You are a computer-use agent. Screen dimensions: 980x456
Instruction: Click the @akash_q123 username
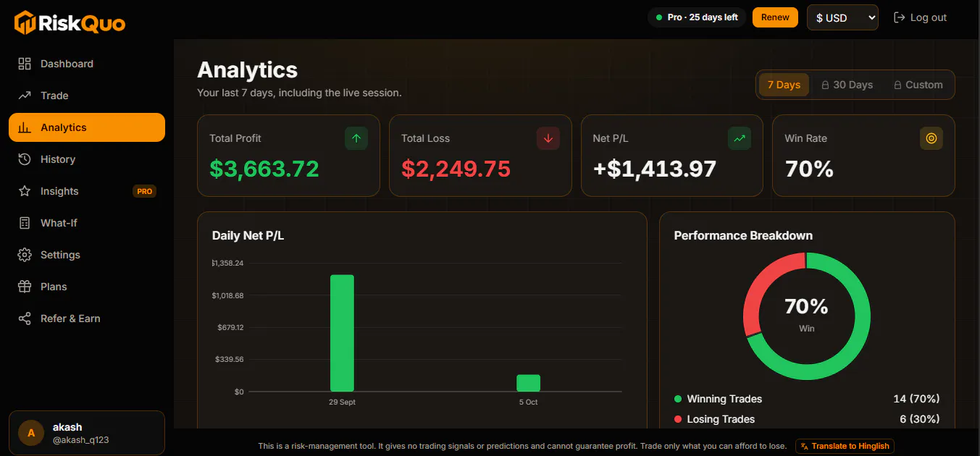(x=80, y=440)
